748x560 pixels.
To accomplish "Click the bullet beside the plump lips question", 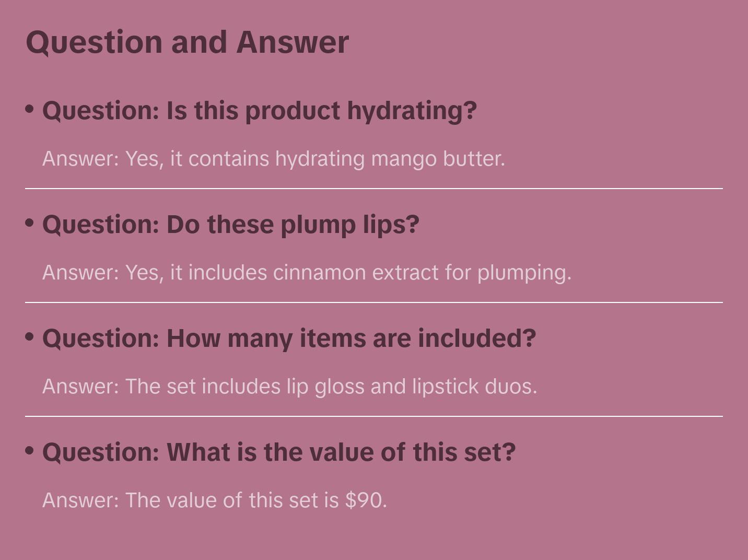I will 30,223.
